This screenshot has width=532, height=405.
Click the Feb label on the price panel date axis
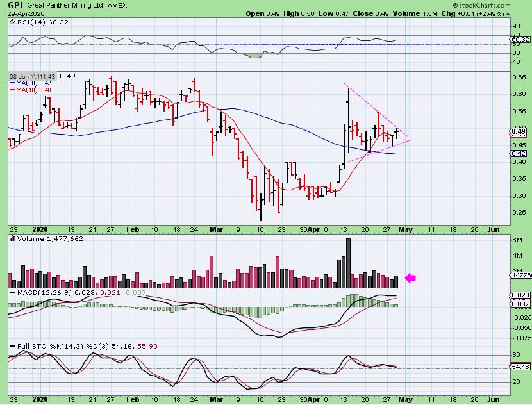[133, 229]
